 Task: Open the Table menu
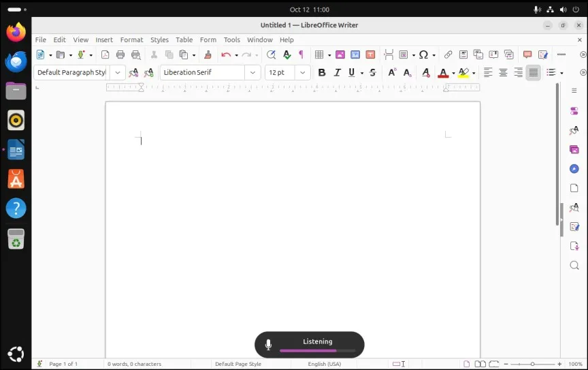click(x=184, y=40)
